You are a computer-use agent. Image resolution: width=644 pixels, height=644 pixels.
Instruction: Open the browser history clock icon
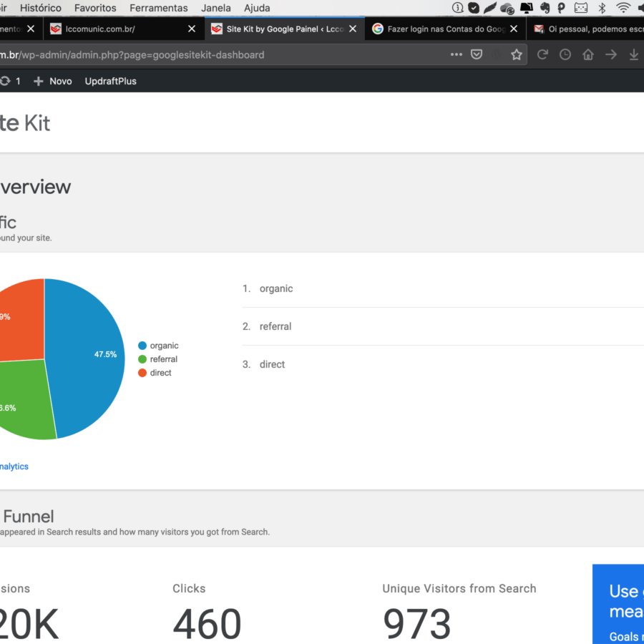565,54
